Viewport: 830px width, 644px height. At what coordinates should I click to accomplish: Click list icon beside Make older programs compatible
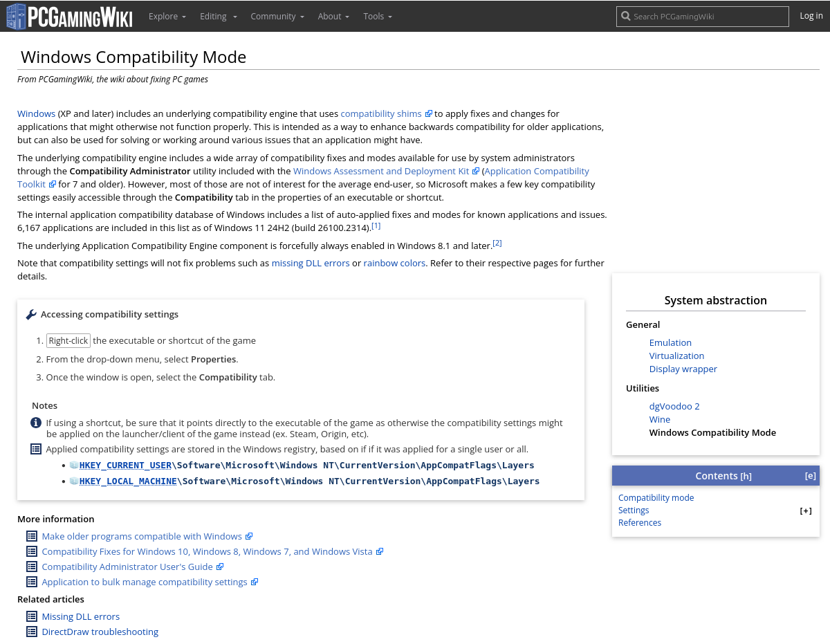point(32,536)
